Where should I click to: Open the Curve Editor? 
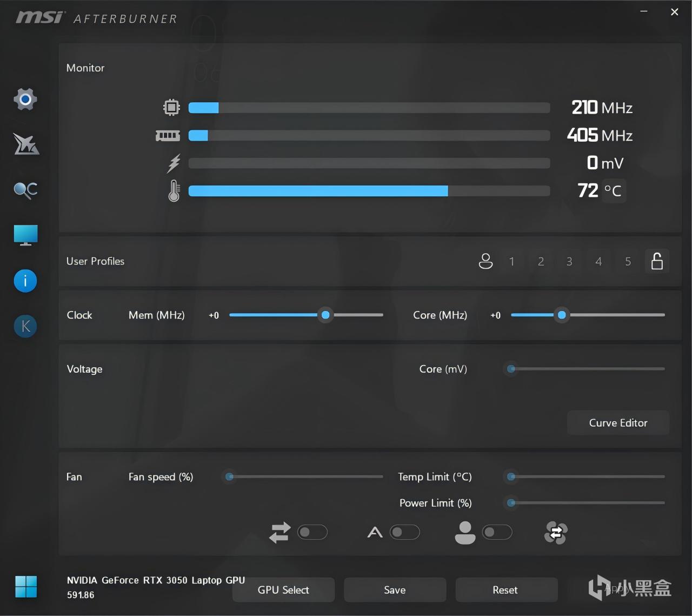618,423
